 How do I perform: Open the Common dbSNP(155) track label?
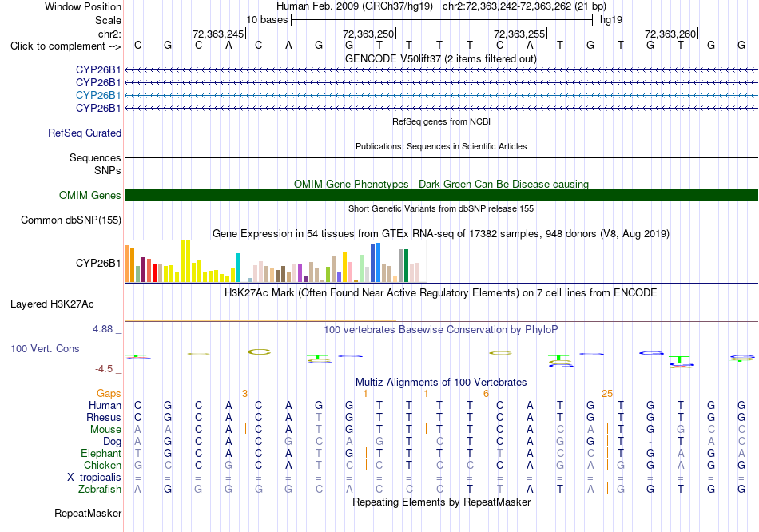tap(71, 220)
